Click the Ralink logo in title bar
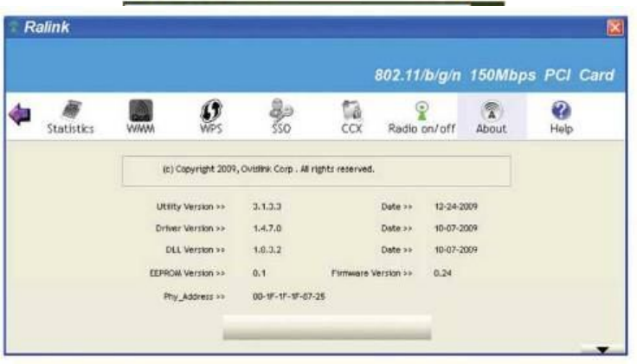Screen dimensions: 637x364 [x=47, y=27]
